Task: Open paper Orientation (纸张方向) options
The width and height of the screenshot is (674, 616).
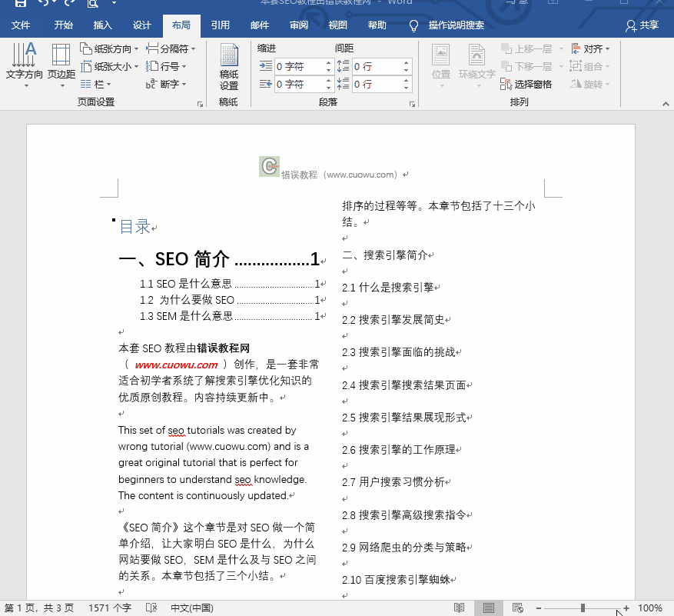Action: point(109,48)
